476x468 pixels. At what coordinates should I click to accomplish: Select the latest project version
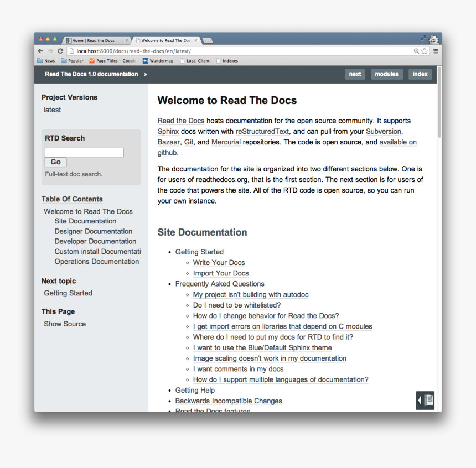[52, 110]
